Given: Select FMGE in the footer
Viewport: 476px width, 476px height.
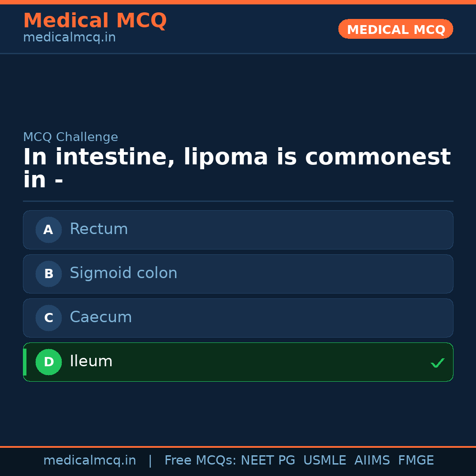Looking at the screenshot, I should point(416,461).
